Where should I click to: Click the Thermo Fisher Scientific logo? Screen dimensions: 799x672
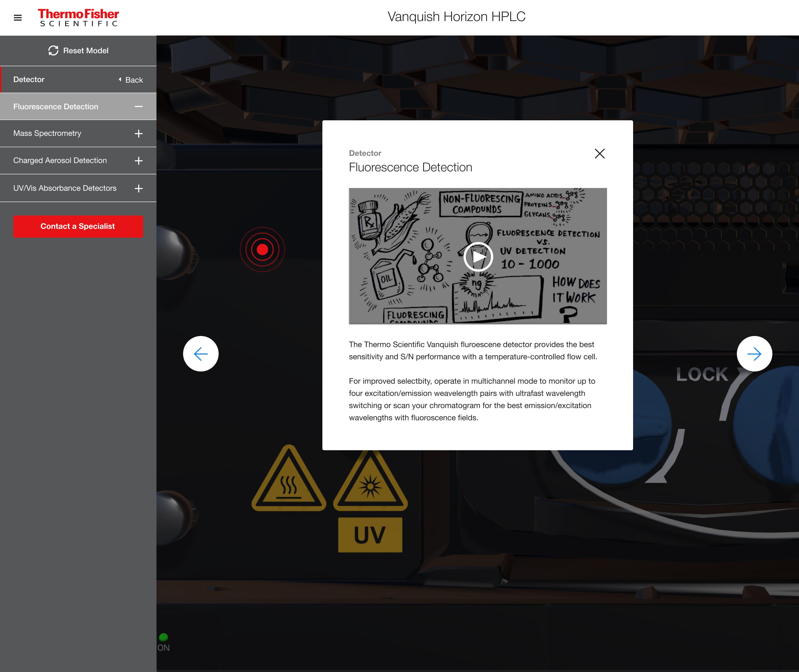point(79,17)
